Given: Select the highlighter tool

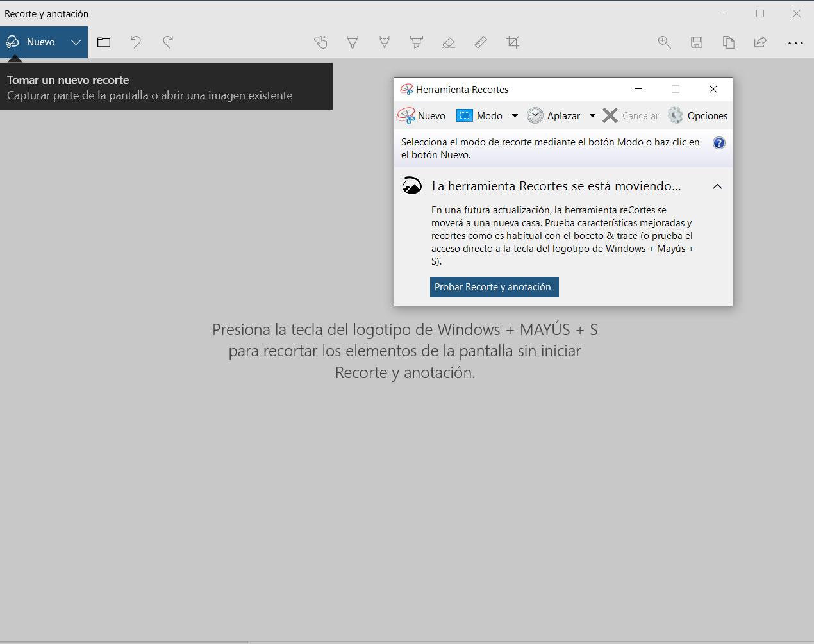Looking at the screenshot, I should (417, 42).
